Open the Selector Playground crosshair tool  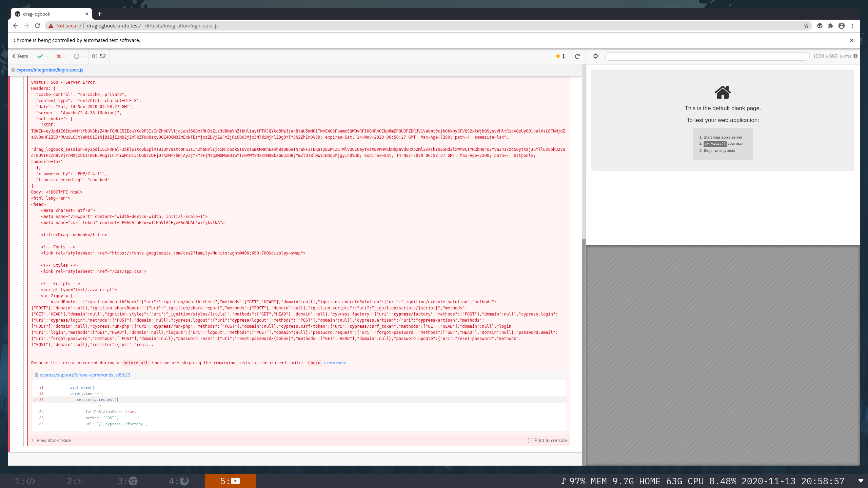pyautogui.click(x=595, y=56)
